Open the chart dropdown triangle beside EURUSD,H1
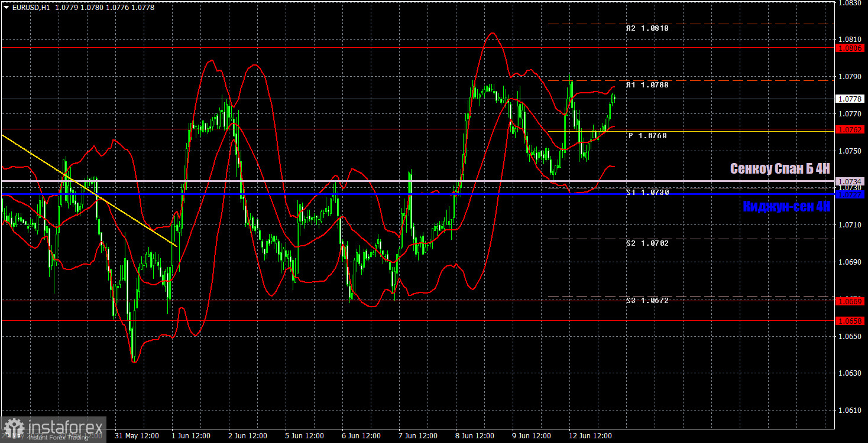The image size is (868, 443). (6, 7)
